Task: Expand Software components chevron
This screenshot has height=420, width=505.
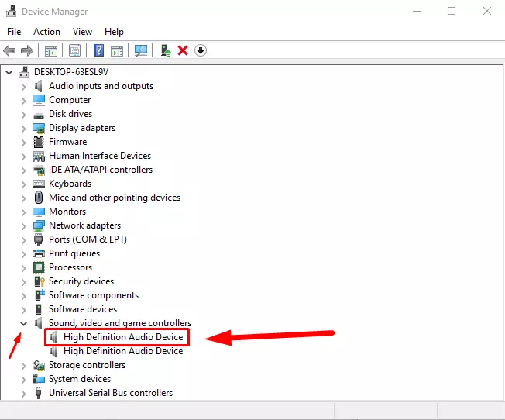Action: [x=23, y=295]
